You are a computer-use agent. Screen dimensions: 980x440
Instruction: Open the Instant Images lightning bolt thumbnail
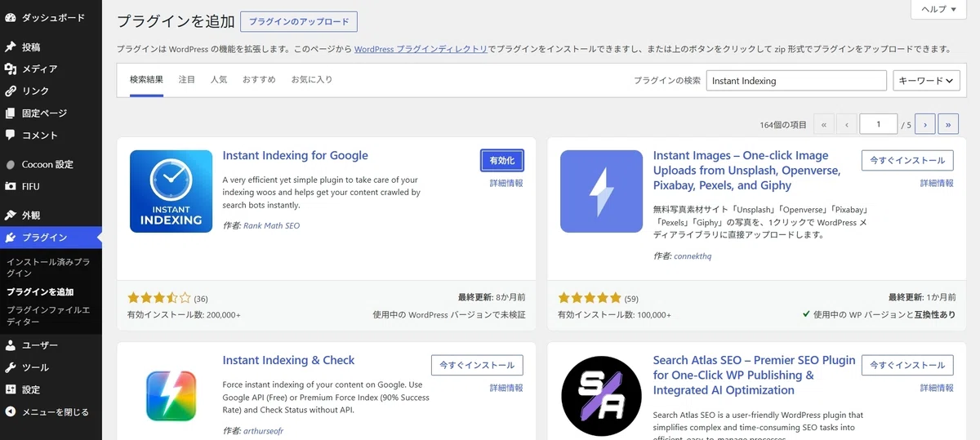pos(601,191)
